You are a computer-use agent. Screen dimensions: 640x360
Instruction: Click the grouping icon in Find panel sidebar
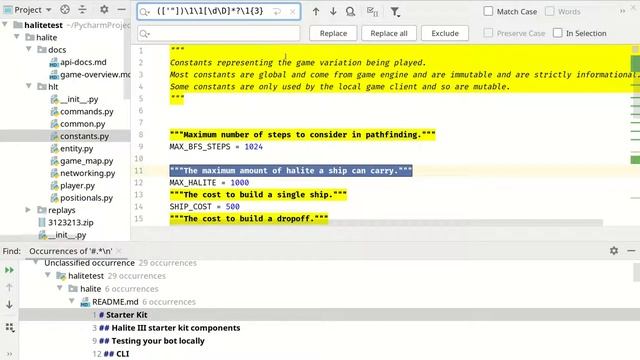(x=9, y=327)
